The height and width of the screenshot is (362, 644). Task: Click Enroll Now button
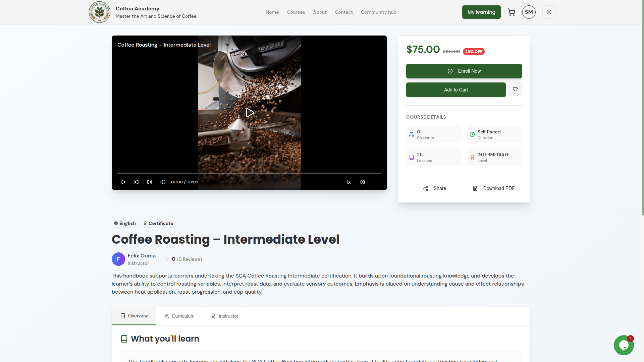click(x=464, y=71)
